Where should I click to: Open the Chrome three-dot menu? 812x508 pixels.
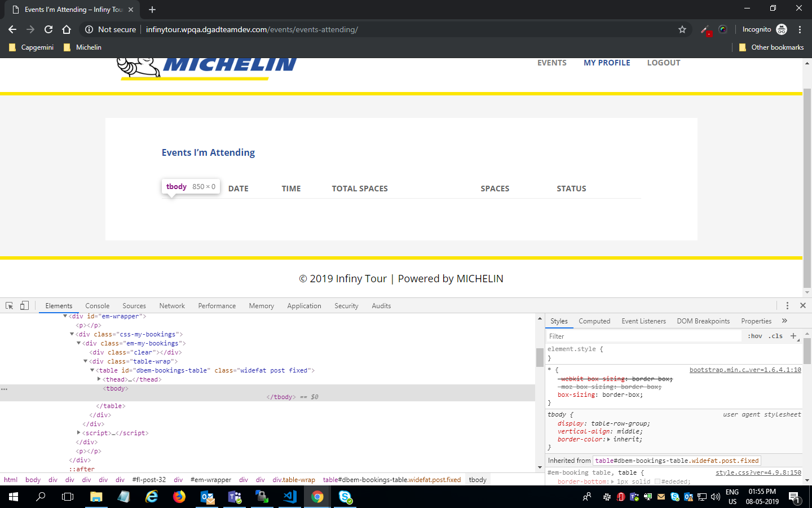[800, 29]
